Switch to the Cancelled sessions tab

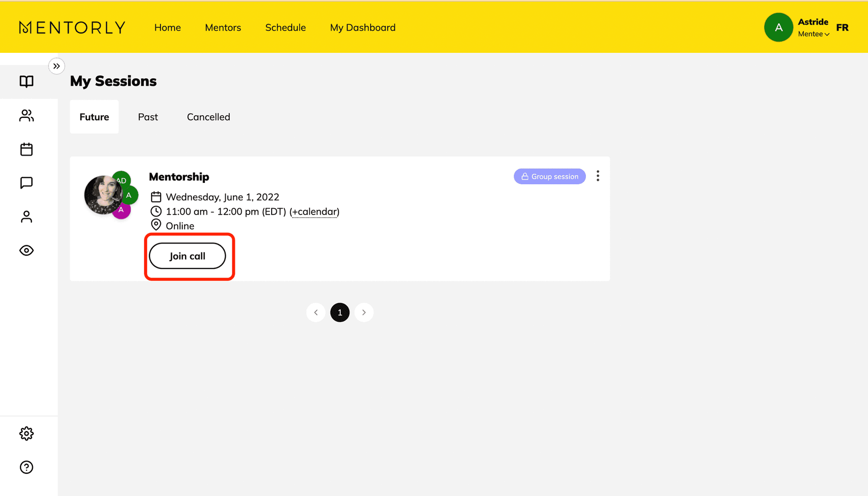tap(208, 117)
